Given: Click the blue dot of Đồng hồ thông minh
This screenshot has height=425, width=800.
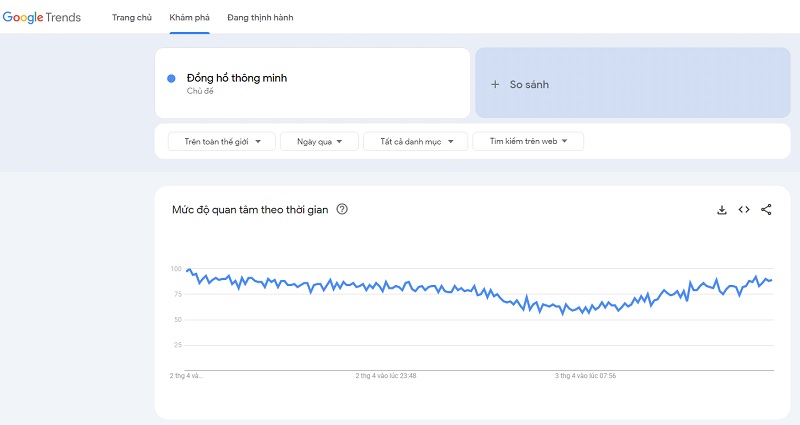Looking at the screenshot, I should [171, 79].
